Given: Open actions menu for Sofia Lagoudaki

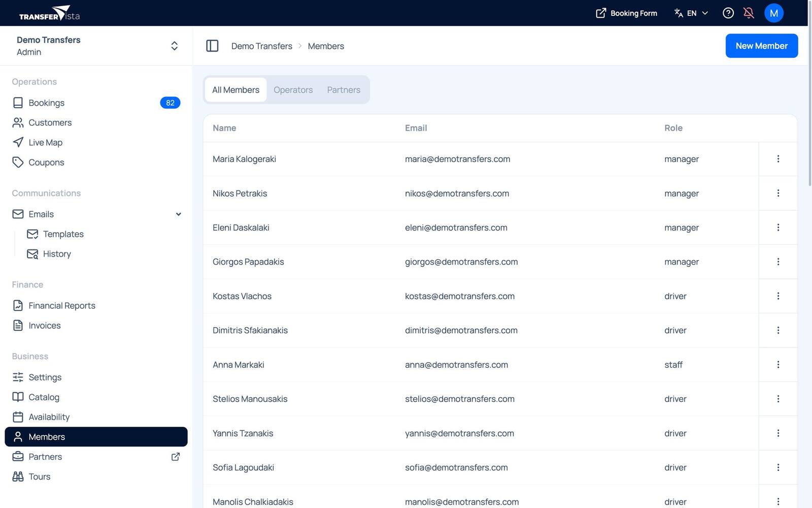Looking at the screenshot, I should 778,467.
